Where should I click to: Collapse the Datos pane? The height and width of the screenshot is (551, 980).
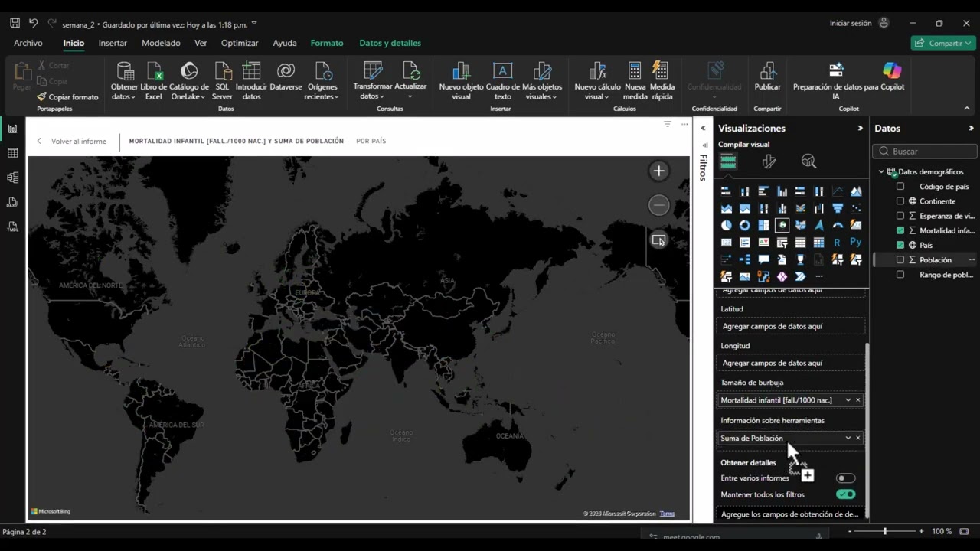pos(971,129)
